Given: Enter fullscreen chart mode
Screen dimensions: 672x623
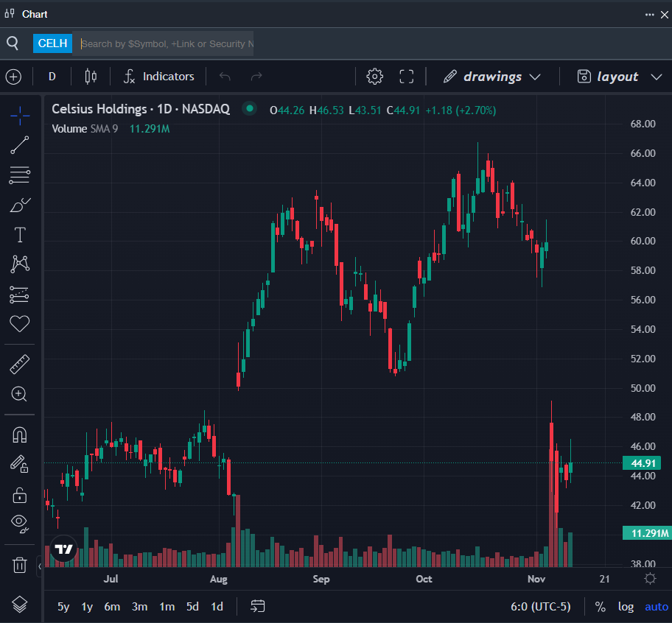Looking at the screenshot, I should (406, 77).
